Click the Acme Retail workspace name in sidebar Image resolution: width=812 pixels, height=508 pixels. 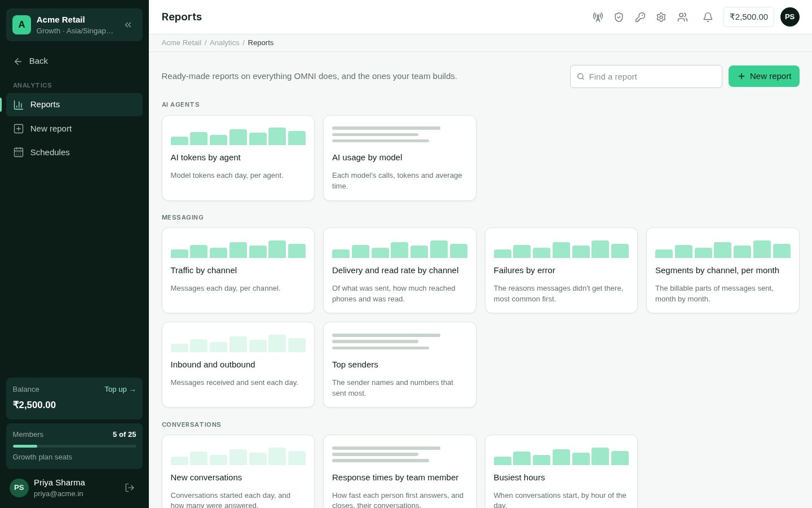(60, 20)
